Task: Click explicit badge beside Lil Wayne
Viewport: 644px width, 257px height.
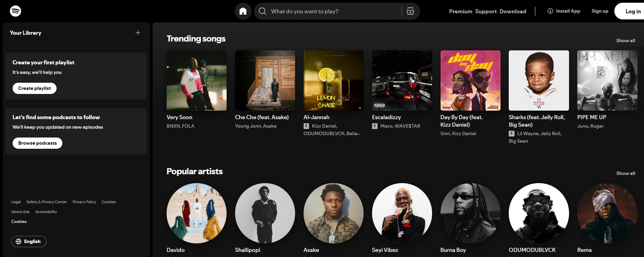Action: pyautogui.click(x=511, y=133)
